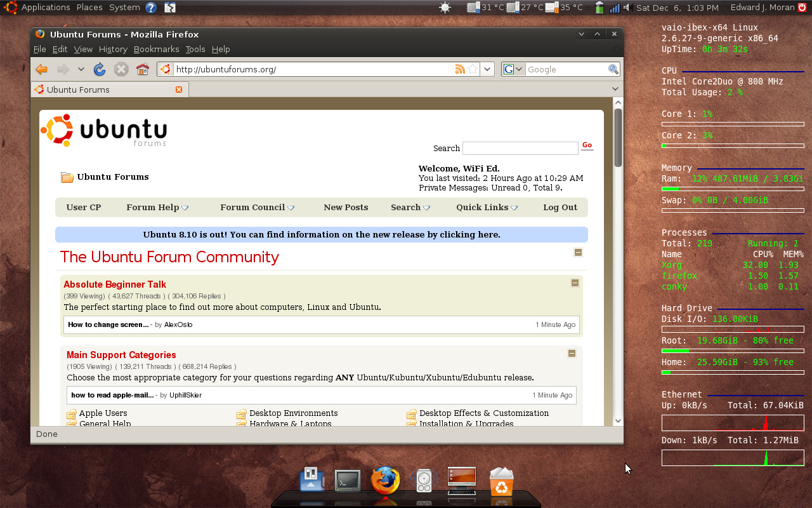Click the forum Search text field
The image size is (812, 508).
tap(520, 148)
